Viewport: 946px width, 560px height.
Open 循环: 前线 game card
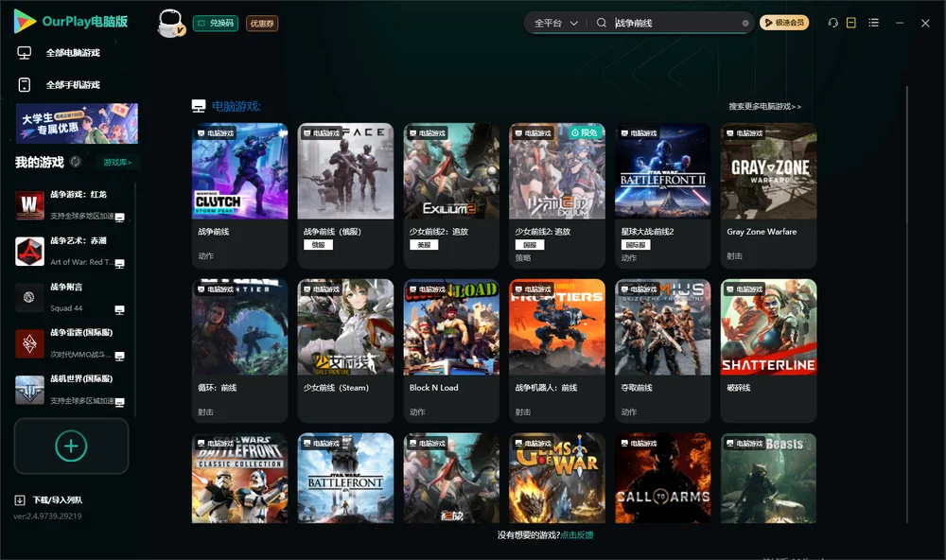[239, 351]
